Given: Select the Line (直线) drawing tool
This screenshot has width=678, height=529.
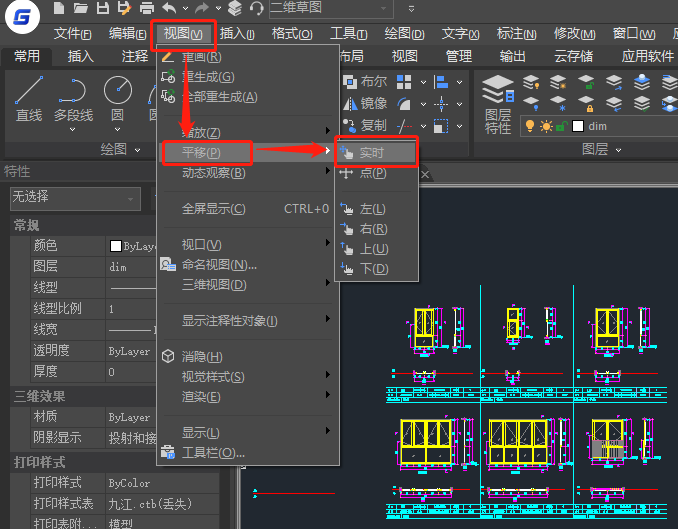Looking at the screenshot, I should coord(29,97).
